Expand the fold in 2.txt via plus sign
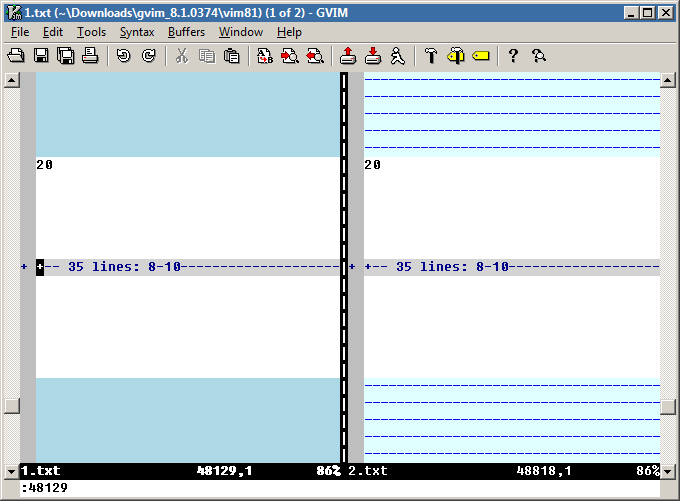 352,267
